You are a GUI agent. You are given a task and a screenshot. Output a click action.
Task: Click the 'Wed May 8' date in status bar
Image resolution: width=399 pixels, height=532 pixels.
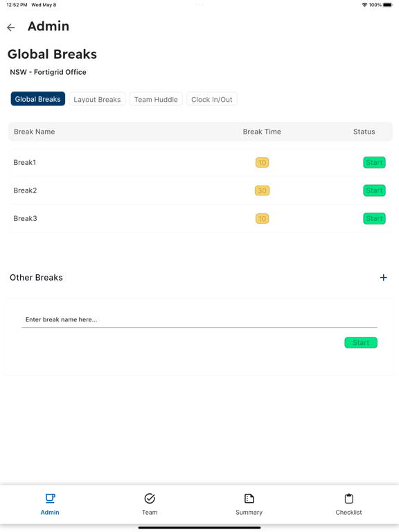[x=44, y=5]
